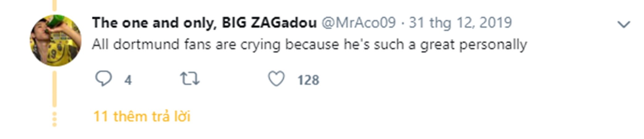Open the 31 thg 12, 2019 timestamp
Viewport: 644px width, 139px height.
pyautogui.click(x=460, y=23)
